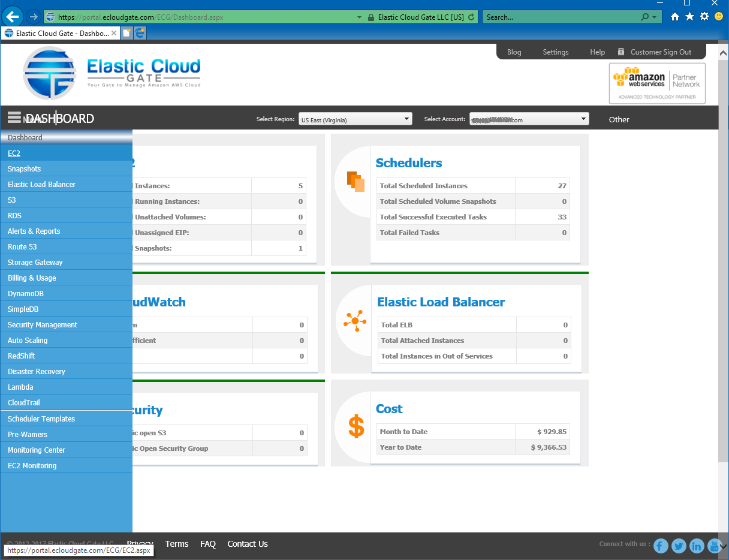
Task: Toggle the hamburger Menu icon
Action: (14, 118)
